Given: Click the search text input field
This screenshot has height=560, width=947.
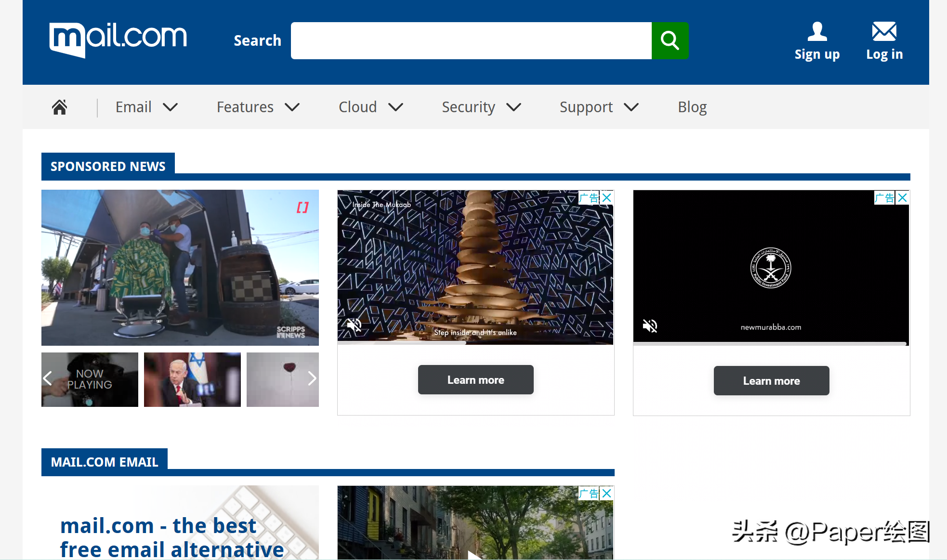Looking at the screenshot, I should click(471, 40).
